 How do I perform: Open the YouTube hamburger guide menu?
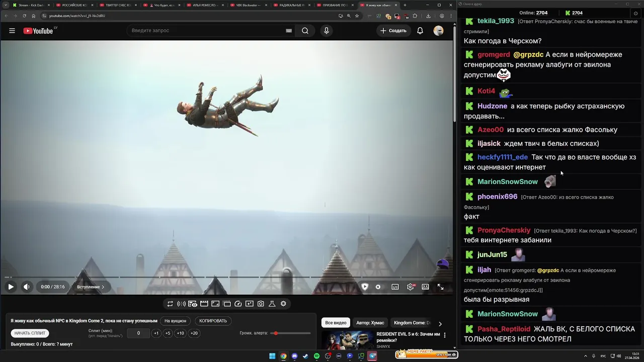tap(12, 31)
